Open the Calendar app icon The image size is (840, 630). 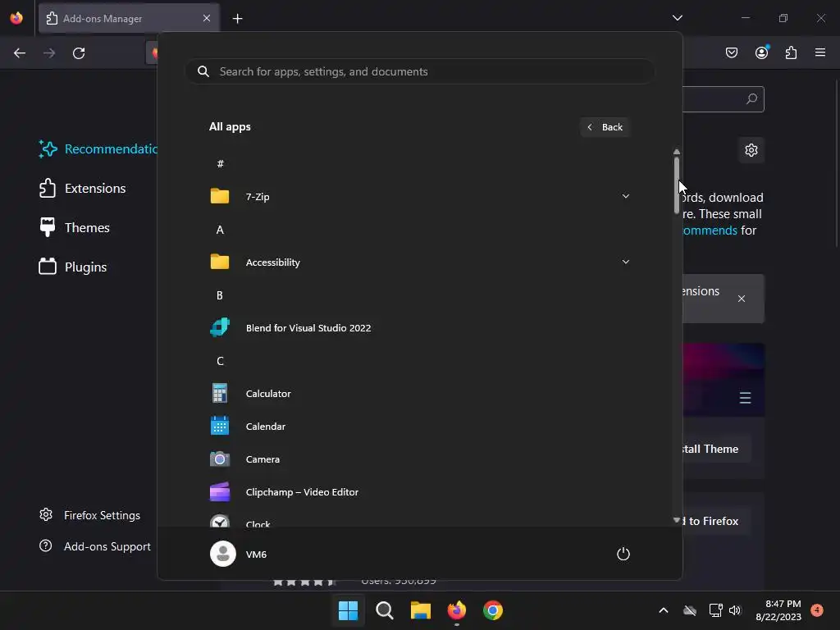(x=220, y=426)
